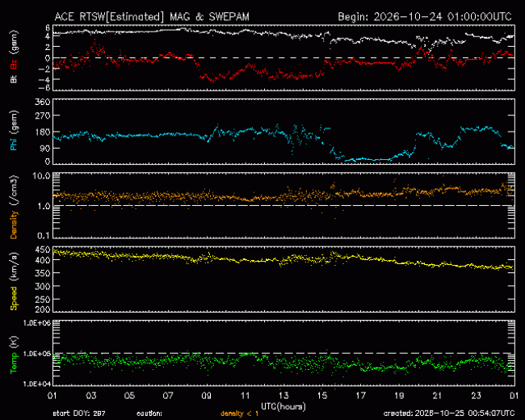Screen dimensions: 525x420
Task: Click the '-4' tick on the Bt Bz axis
Action: click(45, 79)
